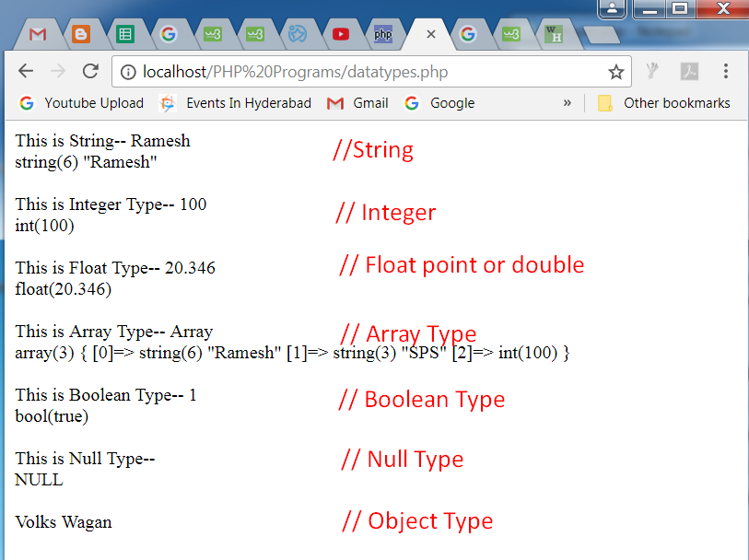Screen dimensions: 749x560
Task: Click the profile avatar icon in title bar
Action: [613, 9]
